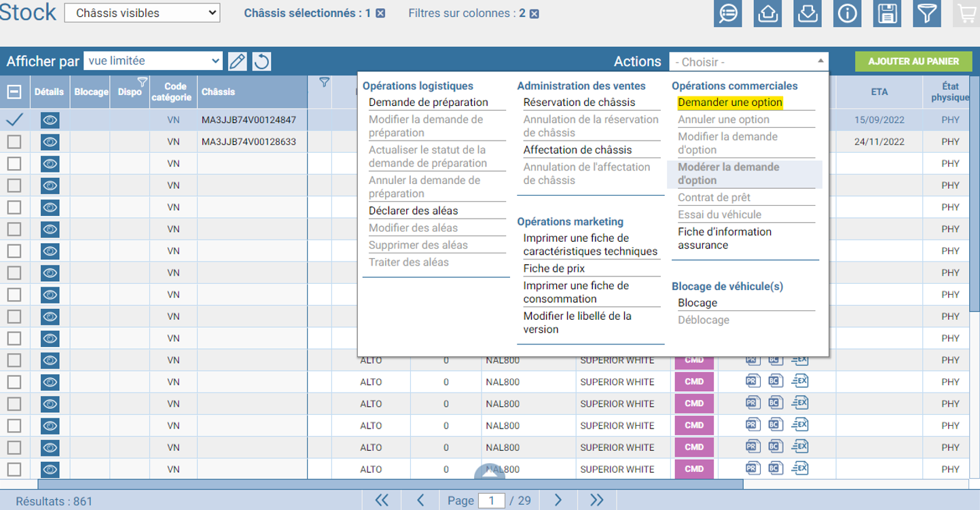Choose Fiche de prix
This screenshot has width=980, height=510.
[x=554, y=269]
